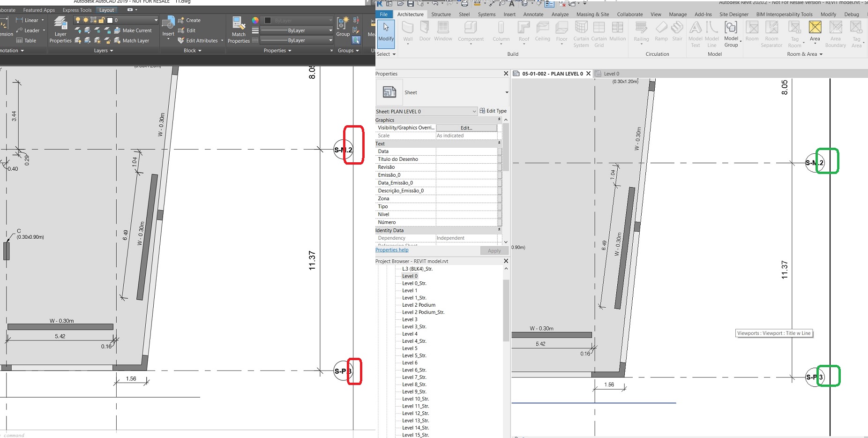Open the ByLayer color swatch dropdown in AutoCAD
This screenshot has height=438, width=868.
pyautogui.click(x=330, y=20)
